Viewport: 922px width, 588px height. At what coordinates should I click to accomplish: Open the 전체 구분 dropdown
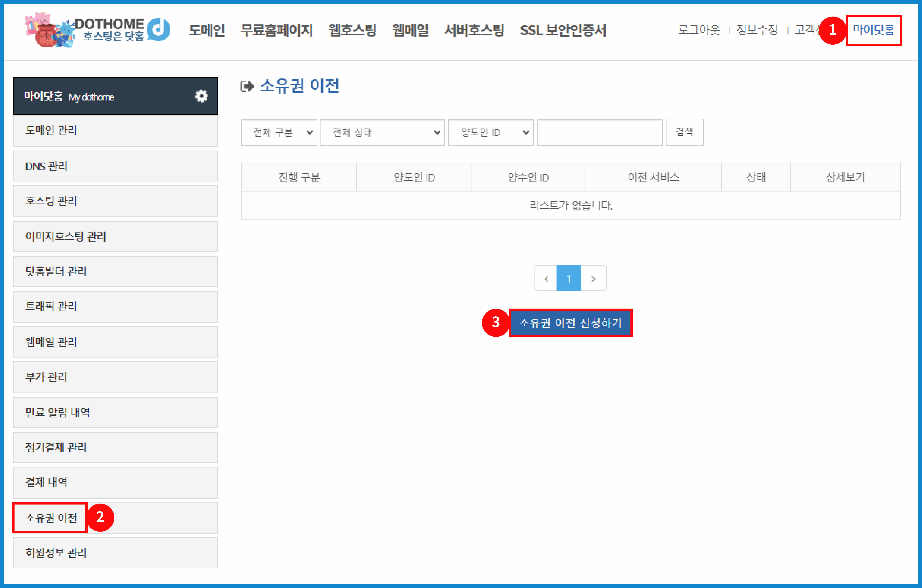click(x=279, y=133)
